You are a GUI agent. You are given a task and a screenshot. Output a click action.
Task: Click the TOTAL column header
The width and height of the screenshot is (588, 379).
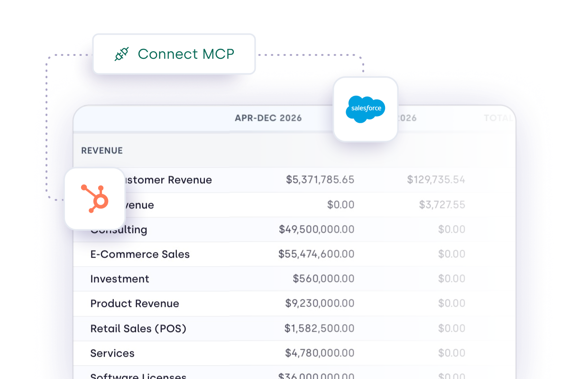pyautogui.click(x=498, y=118)
